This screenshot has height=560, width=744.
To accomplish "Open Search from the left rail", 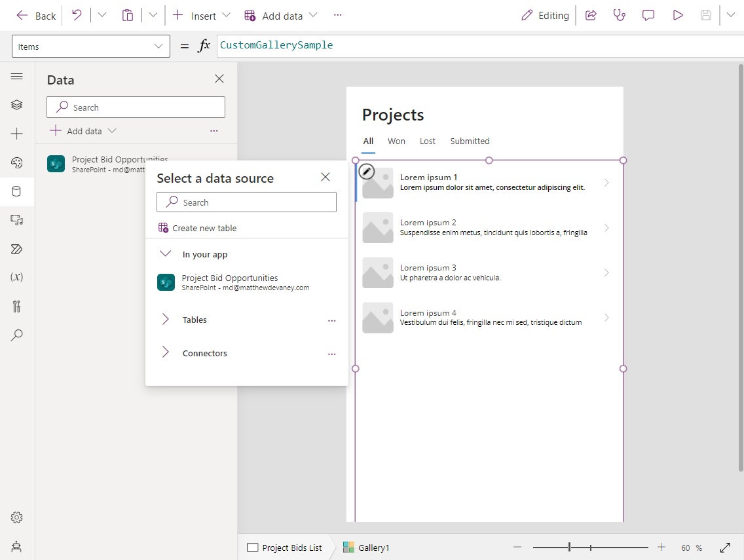I will coord(16,335).
